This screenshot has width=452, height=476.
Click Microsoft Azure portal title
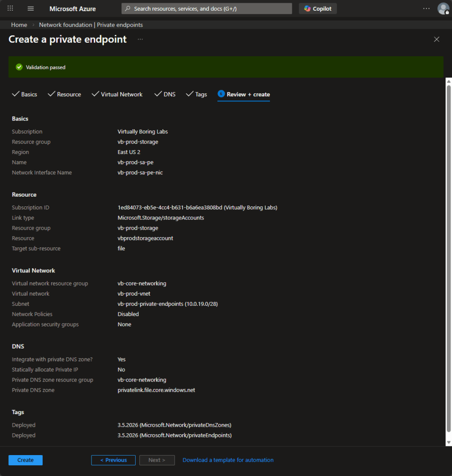(72, 9)
